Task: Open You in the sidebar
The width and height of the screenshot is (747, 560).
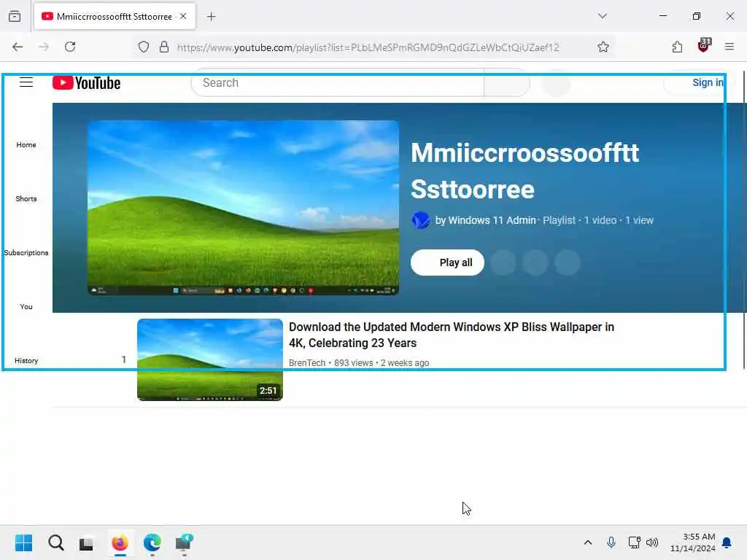Action: coord(26,307)
